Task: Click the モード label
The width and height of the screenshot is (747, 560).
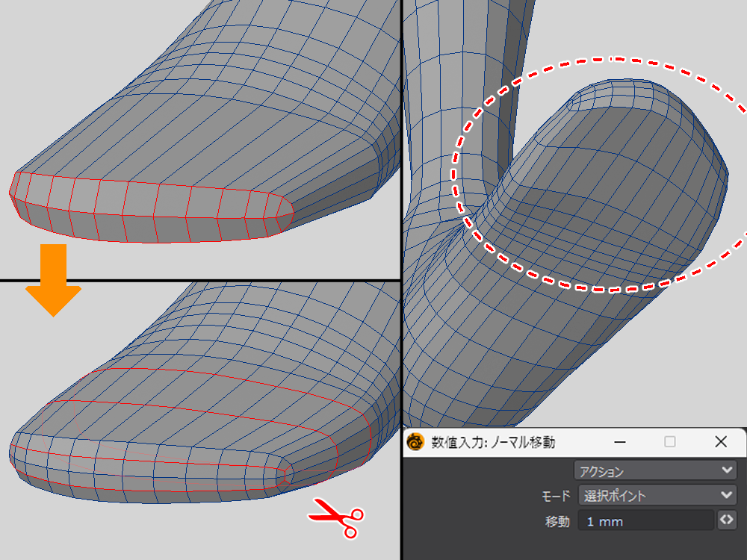Action: [x=555, y=496]
